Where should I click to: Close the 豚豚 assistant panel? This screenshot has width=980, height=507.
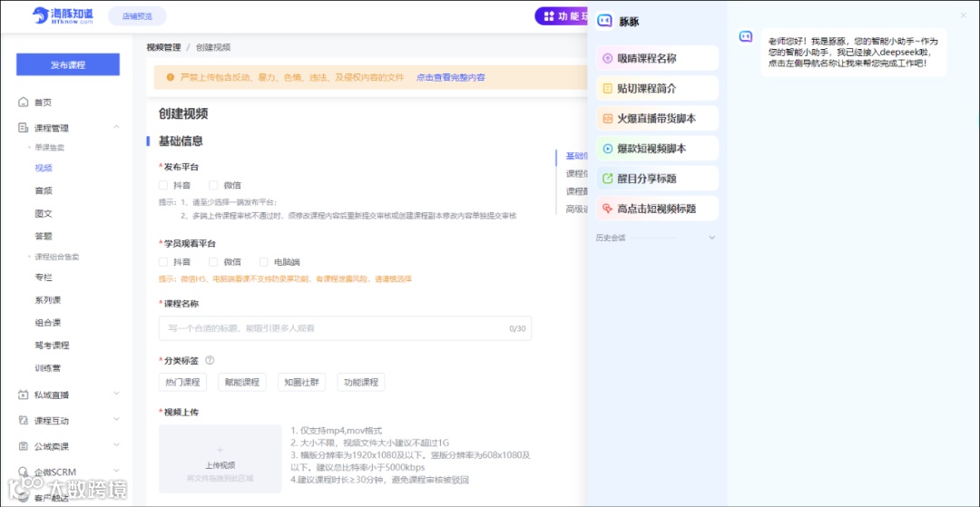pyautogui.click(x=963, y=15)
